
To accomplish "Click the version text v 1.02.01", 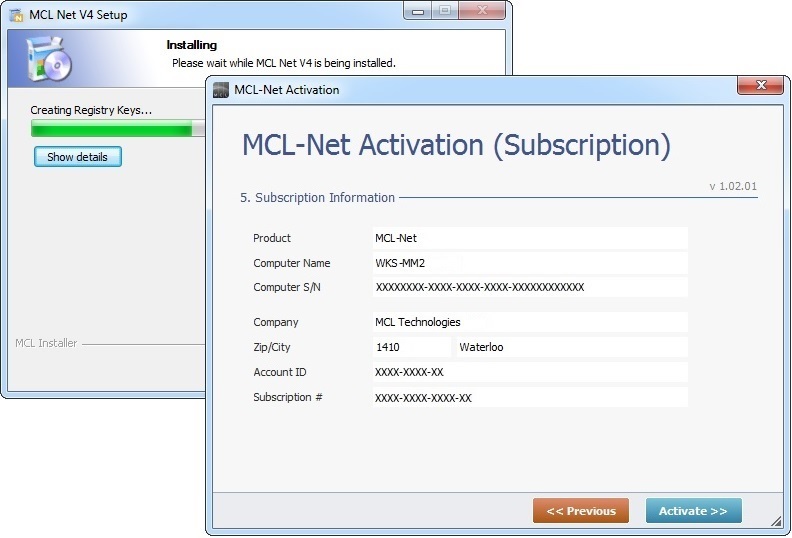I will pyautogui.click(x=733, y=186).
